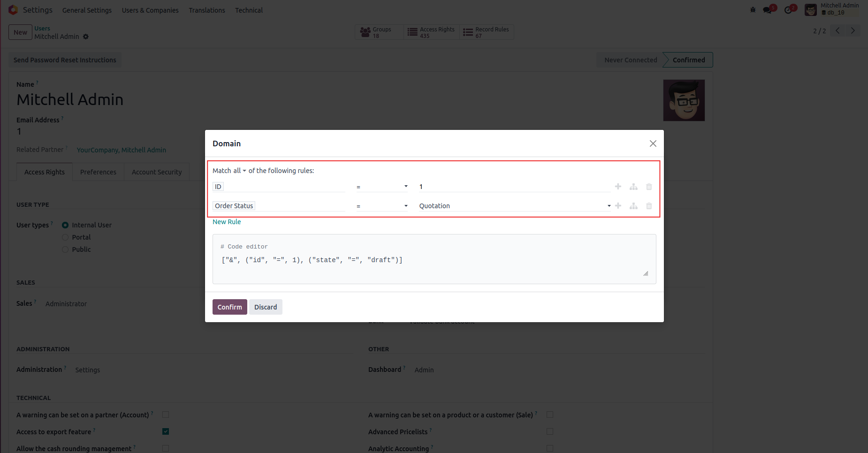Close the Domain dialog
Image resolution: width=868 pixels, height=453 pixels.
click(653, 143)
